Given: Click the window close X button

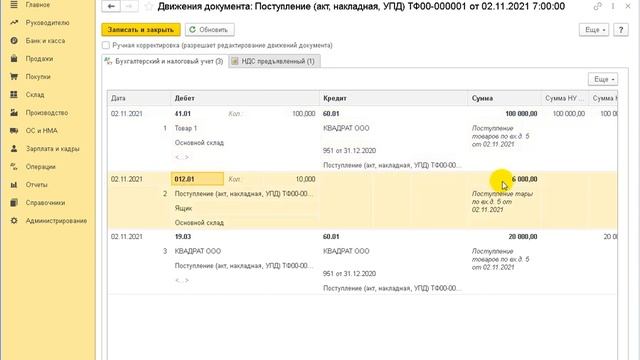Looking at the screenshot, I should click(x=628, y=6).
